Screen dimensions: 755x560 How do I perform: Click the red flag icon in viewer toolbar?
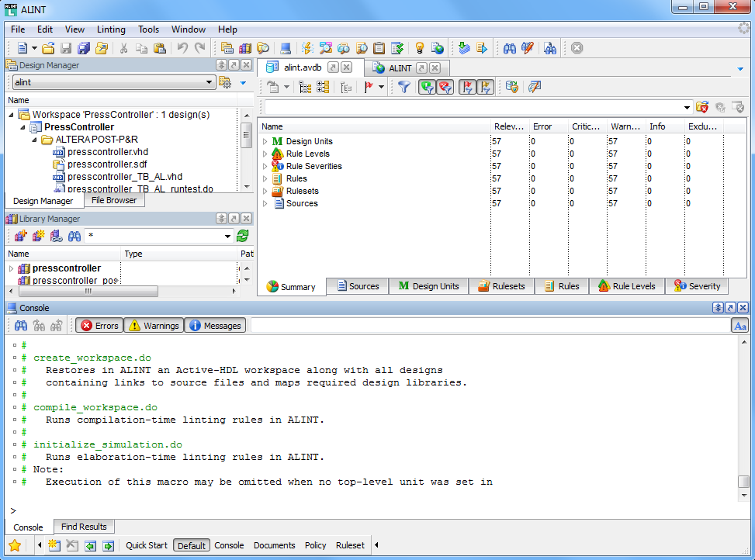click(369, 87)
